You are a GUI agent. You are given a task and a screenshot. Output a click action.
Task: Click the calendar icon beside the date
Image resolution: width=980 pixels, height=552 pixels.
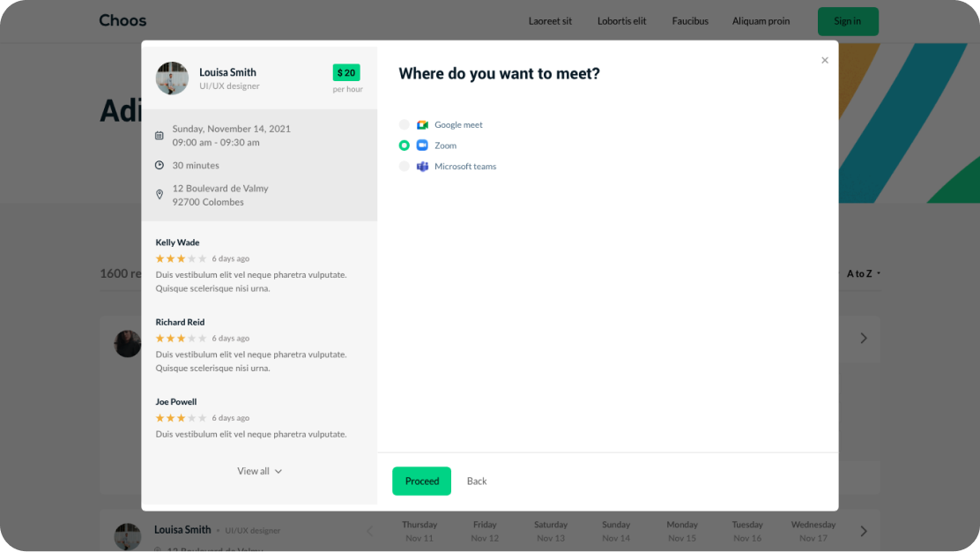tap(160, 136)
